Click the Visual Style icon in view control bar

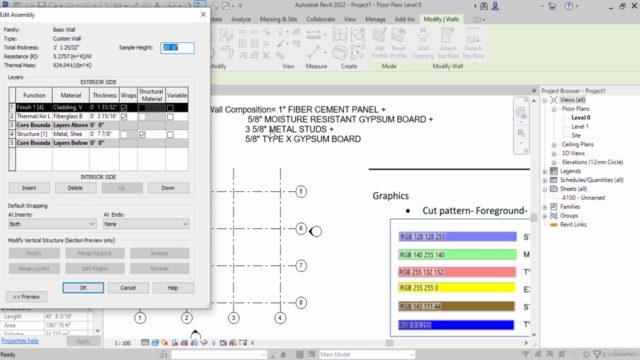pyautogui.click(x=155, y=343)
